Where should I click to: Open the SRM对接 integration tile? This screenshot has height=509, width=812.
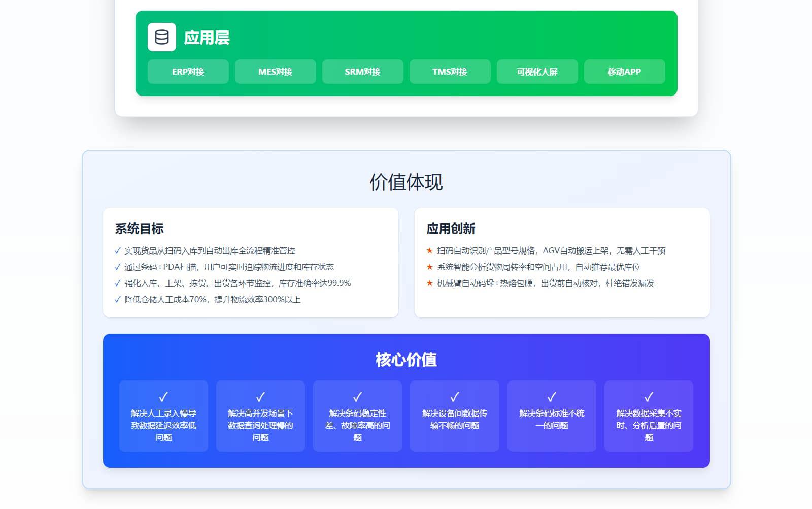[x=362, y=72]
